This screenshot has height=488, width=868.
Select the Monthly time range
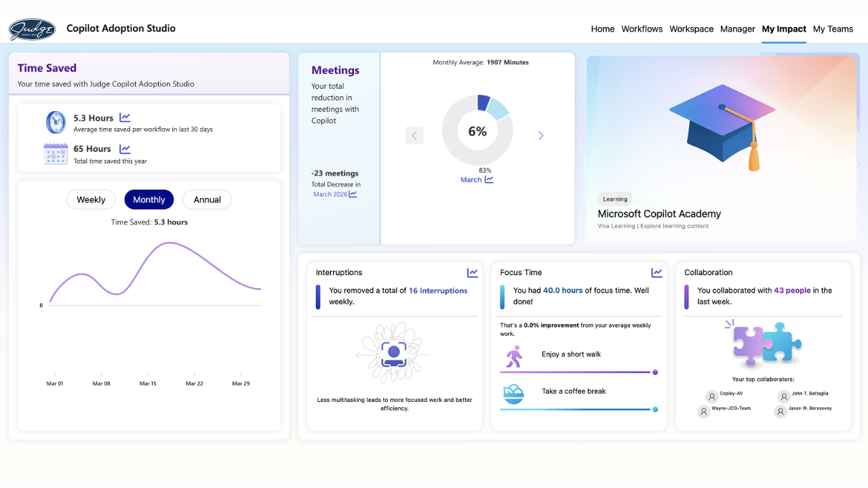(x=149, y=199)
